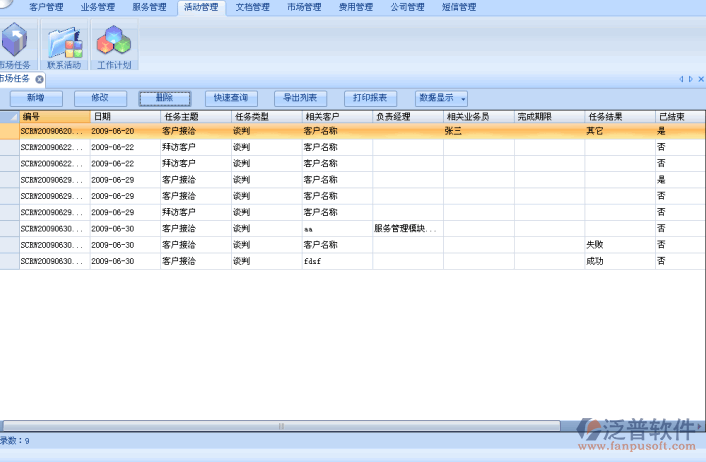
Task: Click the 导出列表 button
Action: pos(300,98)
